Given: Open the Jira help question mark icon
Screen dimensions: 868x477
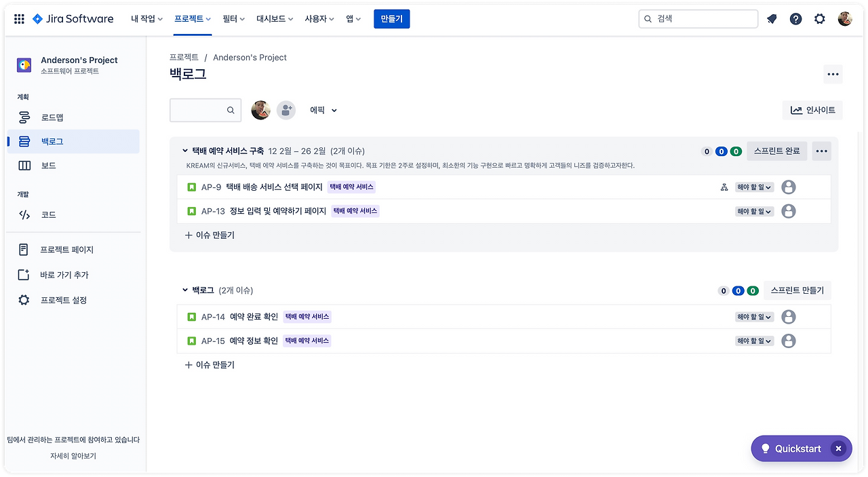Looking at the screenshot, I should click(795, 19).
